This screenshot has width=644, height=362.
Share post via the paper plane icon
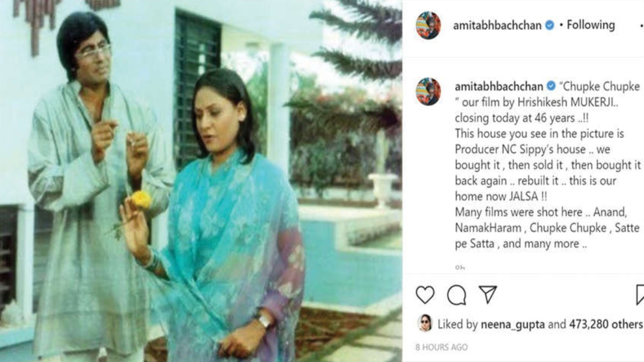(488, 294)
